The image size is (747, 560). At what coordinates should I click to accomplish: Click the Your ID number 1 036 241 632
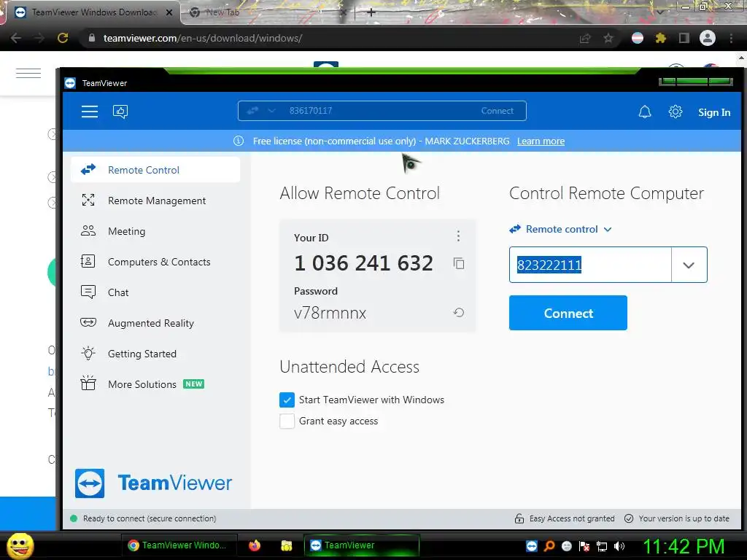coord(363,262)
